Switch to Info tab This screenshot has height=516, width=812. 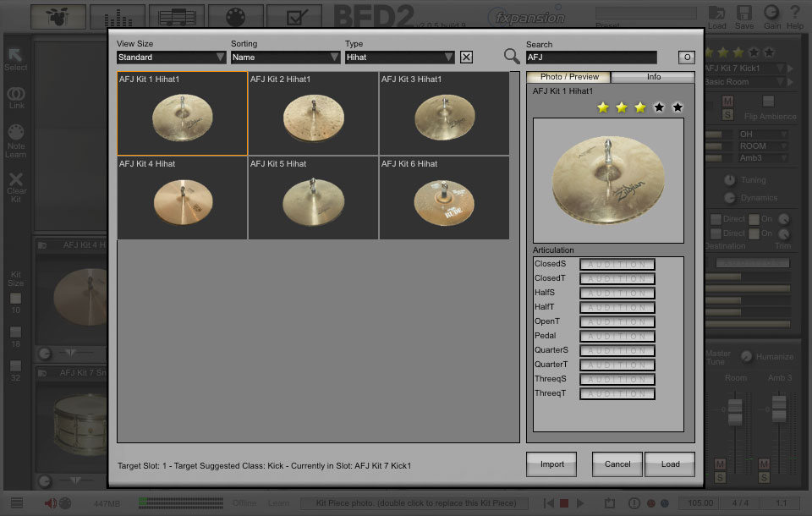click(653, 77)
